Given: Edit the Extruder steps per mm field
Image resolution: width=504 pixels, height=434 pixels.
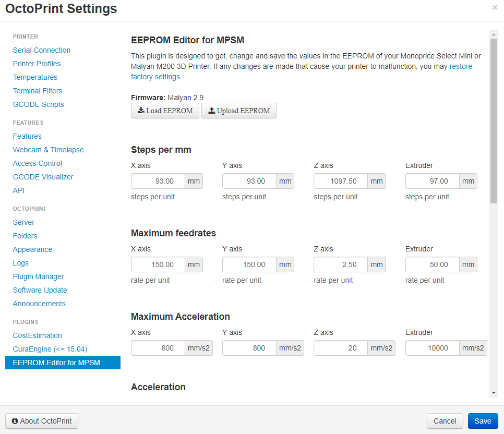Looking at the screenshot, I should (x=433, y=181).
